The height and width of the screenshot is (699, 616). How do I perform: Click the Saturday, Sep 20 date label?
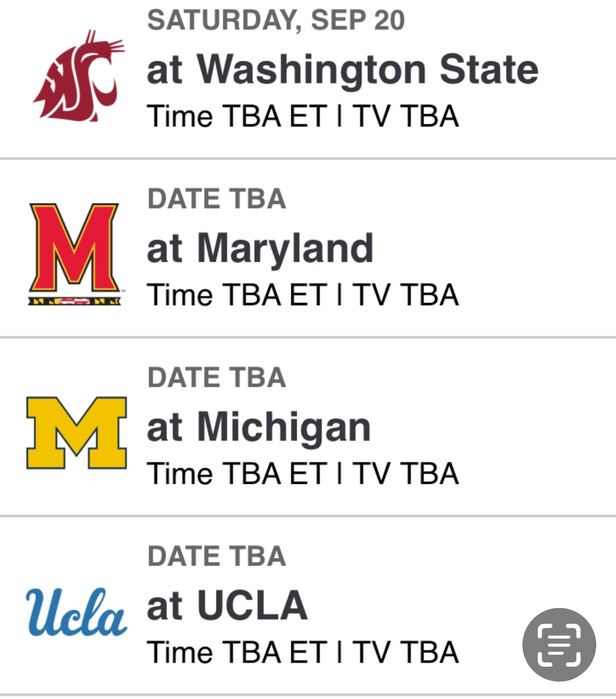(276, 21)
